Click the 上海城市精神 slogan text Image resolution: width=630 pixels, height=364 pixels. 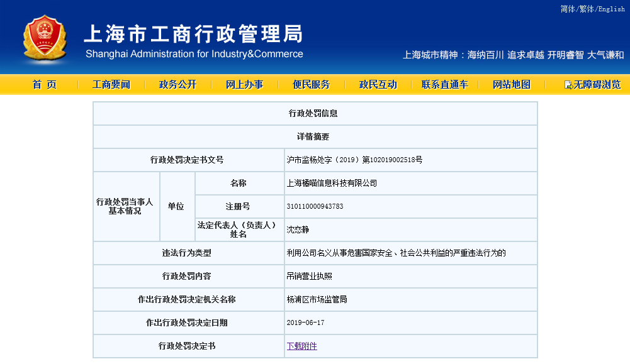tap(513, 55)
